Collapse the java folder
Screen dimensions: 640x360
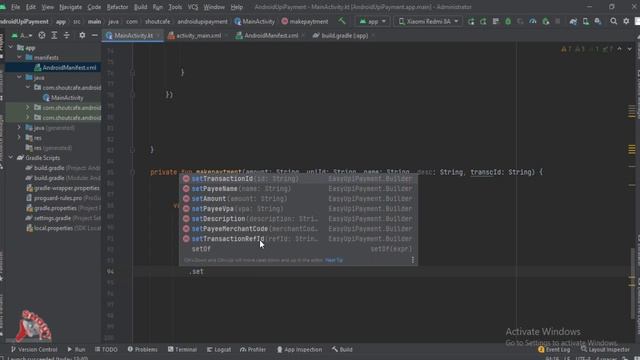(19, 78)
